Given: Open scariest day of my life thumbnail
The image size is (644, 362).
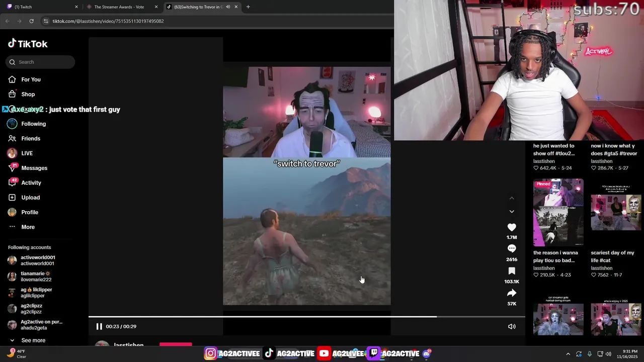Looking at the screenshot, I should point(616,213).
